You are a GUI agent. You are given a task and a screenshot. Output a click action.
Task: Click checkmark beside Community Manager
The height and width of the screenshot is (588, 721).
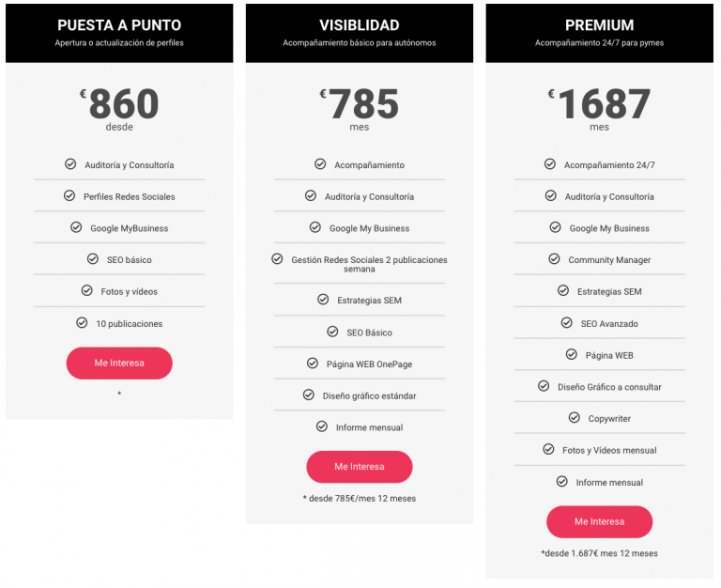[x=554, y=259]
